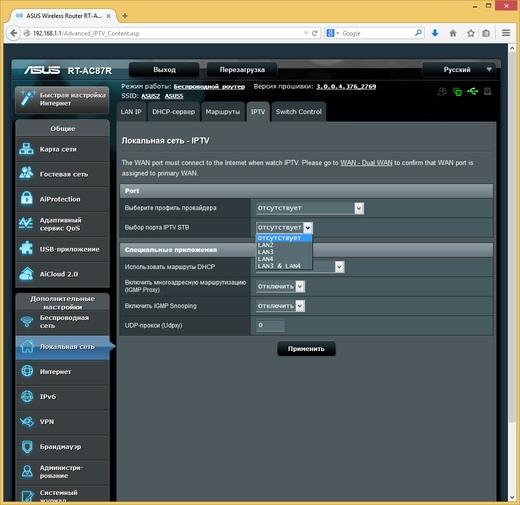This screenshot has width=520, height=505.
Task: Toggle IPTV STB port dropdown arrow
Action: (x=308, y=228)
